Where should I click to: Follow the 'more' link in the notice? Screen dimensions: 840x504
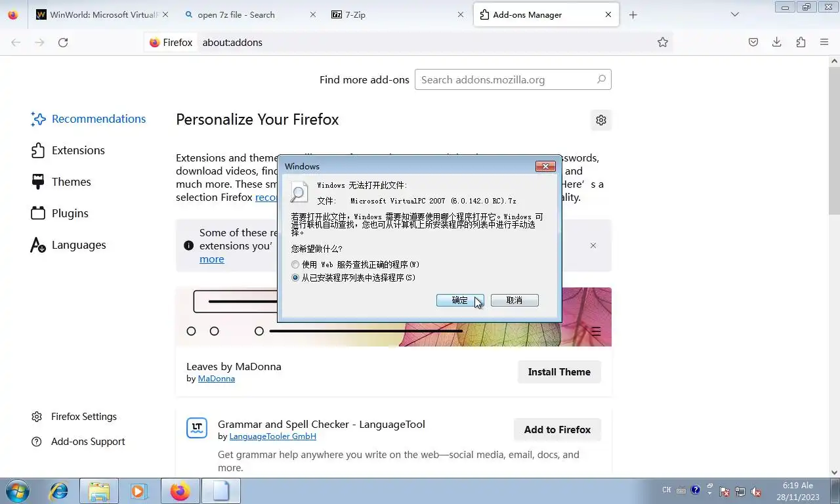212,259
